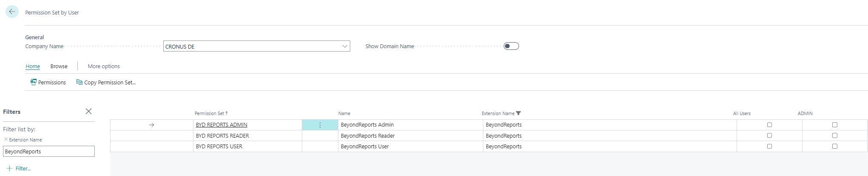Remove the Extension Name filter
The height and width of the screenshot is (176, 868).
tap(6, 139)
